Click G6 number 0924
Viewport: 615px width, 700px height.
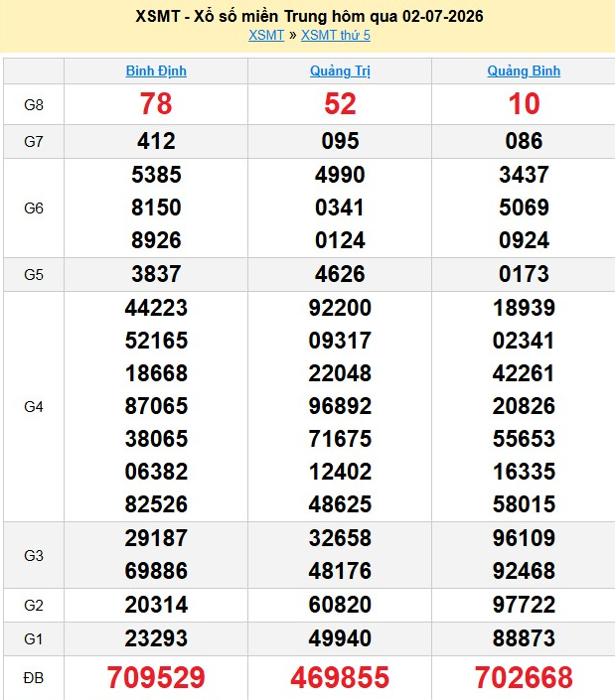point(524,240)
